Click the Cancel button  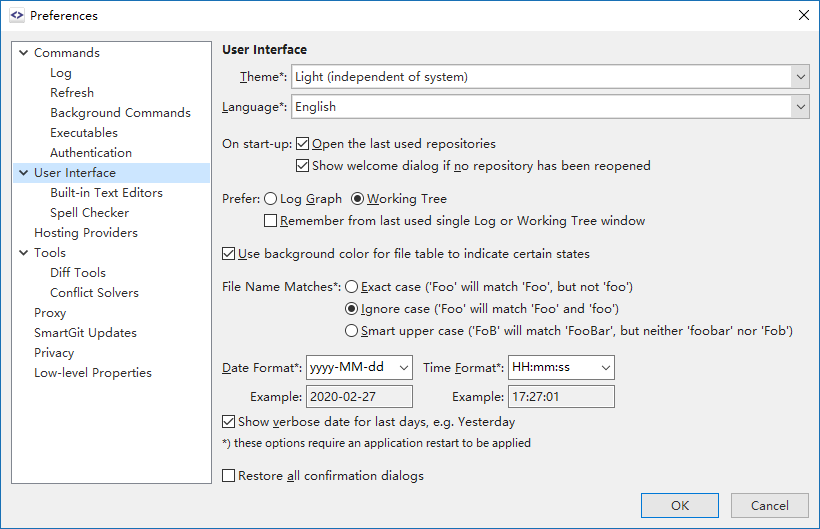point(769,505)
